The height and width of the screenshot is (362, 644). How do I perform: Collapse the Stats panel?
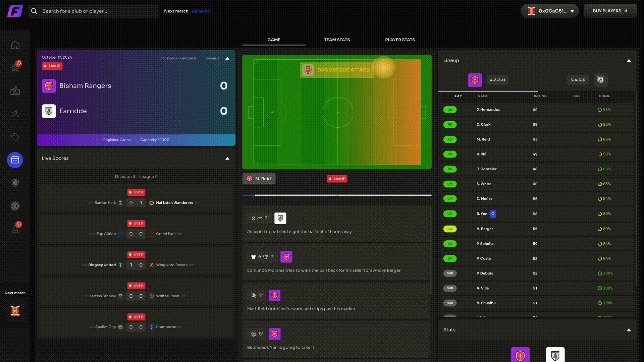629,330
